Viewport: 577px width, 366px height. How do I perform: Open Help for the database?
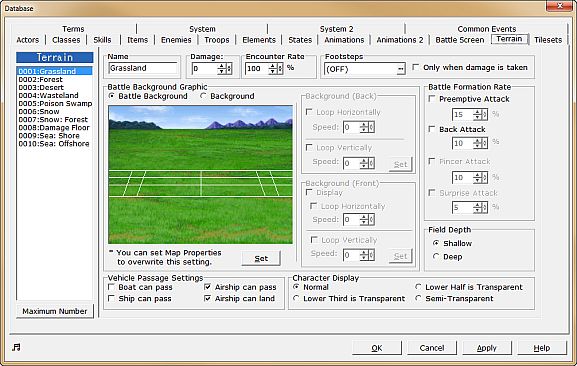(542, 348)
